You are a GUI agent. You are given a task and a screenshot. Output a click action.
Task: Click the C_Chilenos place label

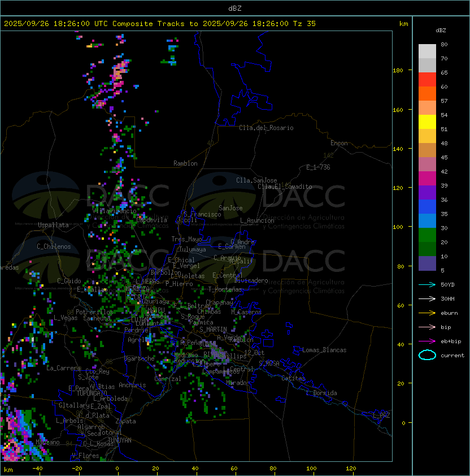54,246
